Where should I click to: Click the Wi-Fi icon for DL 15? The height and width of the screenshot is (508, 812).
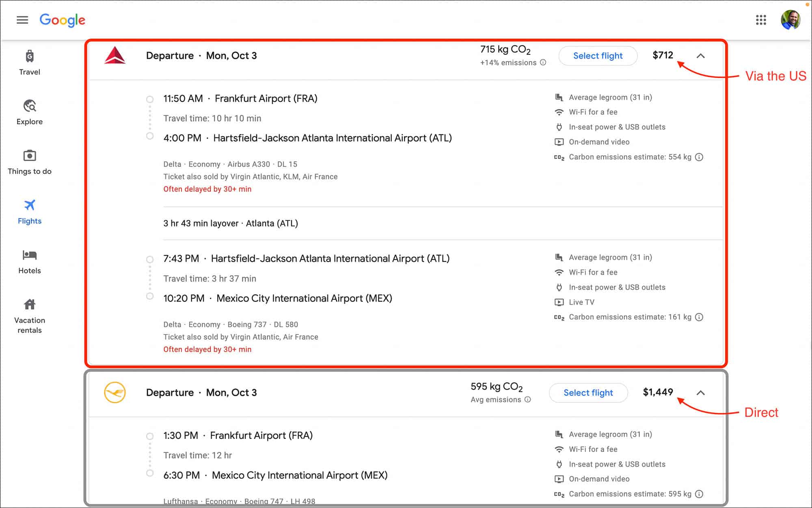[x=559, y=112]
